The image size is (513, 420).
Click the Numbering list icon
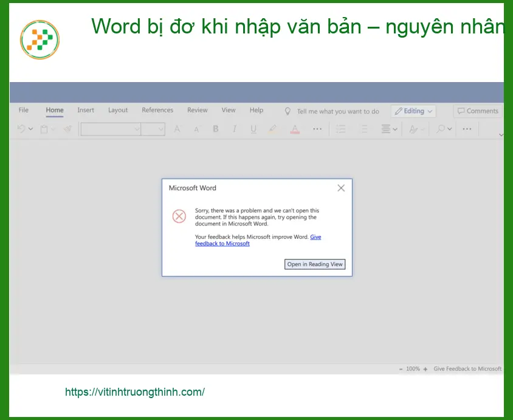click(x=364, y=129)
